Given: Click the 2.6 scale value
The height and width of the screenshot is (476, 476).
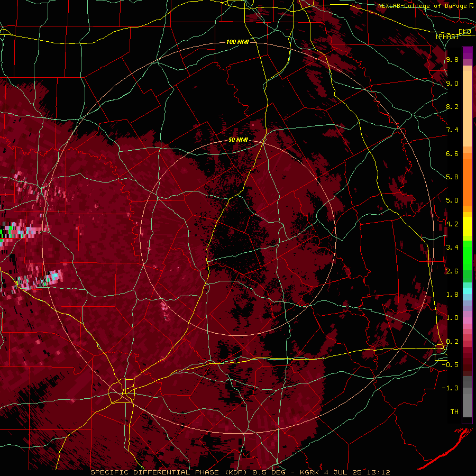Looking at the screenshot, I should (452, 271).
